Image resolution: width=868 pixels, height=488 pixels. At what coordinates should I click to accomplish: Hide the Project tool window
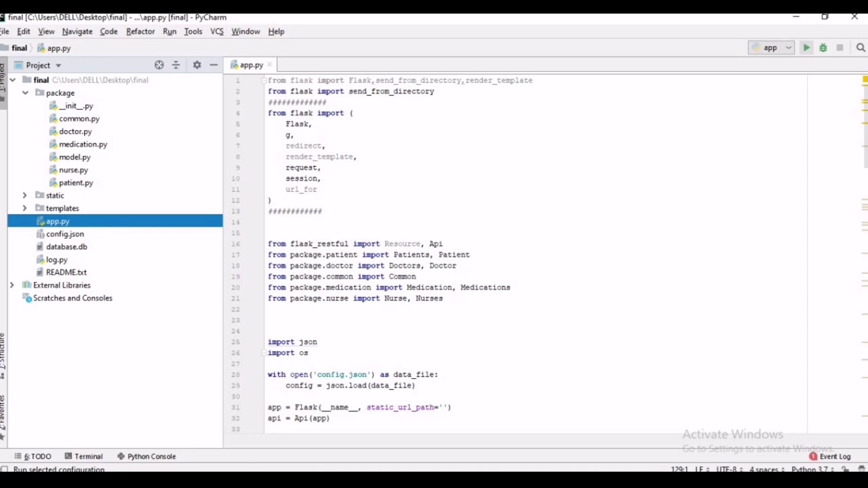coord(214,65)
